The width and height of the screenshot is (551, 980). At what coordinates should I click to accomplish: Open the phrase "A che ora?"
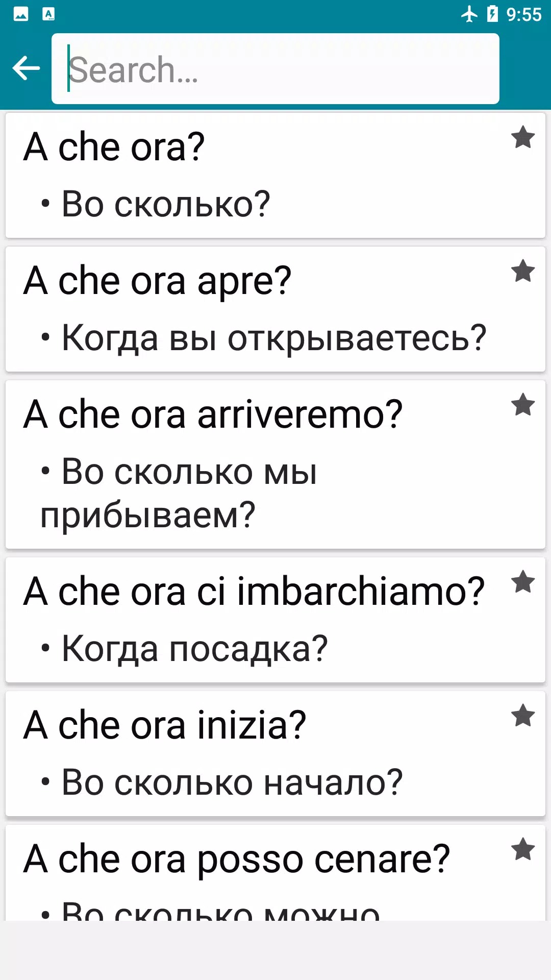(114, 147)
